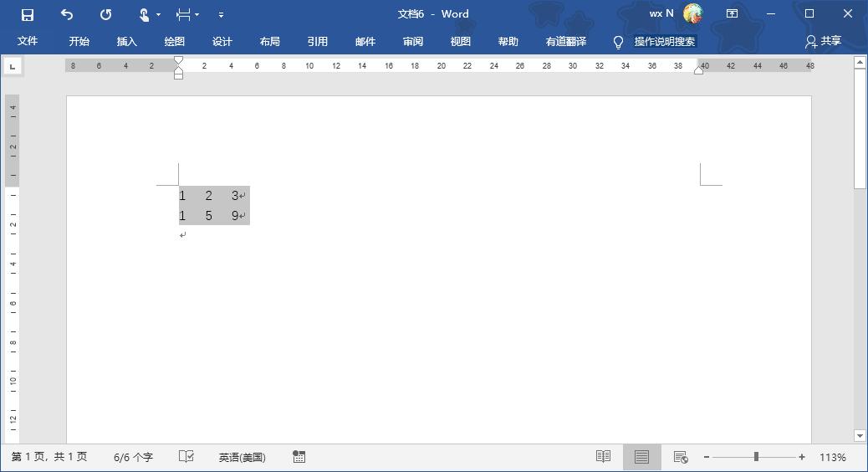868x472 pixels.
Task: Click the 操作说明搜索 search field
Action: (665, 41)
